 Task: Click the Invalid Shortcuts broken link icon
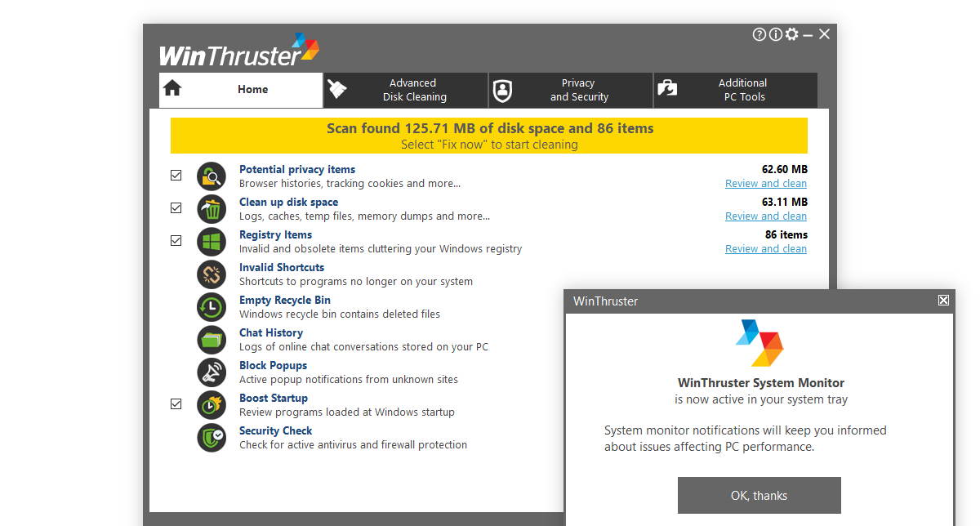pos(212,274)
